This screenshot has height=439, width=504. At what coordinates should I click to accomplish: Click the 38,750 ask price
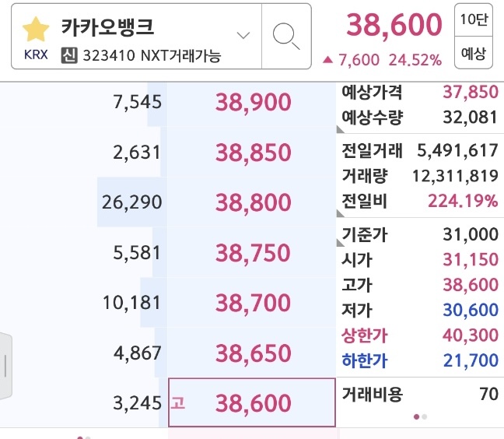pos(253,253)
